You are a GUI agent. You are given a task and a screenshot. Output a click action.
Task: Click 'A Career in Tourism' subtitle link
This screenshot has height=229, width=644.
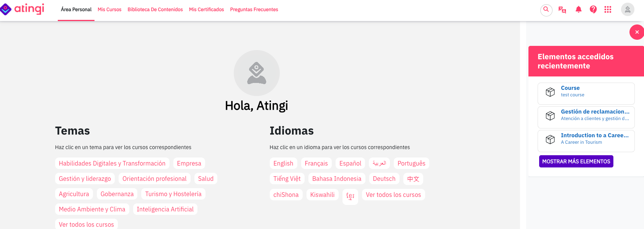(x=581, y=142)
